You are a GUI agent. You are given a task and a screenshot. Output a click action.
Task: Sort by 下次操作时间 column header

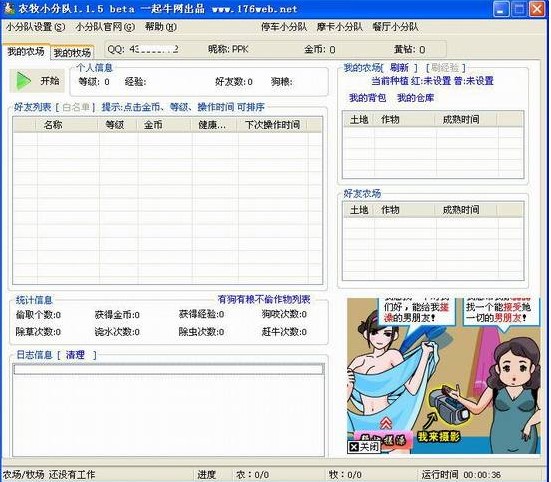(x=272, y=125)
